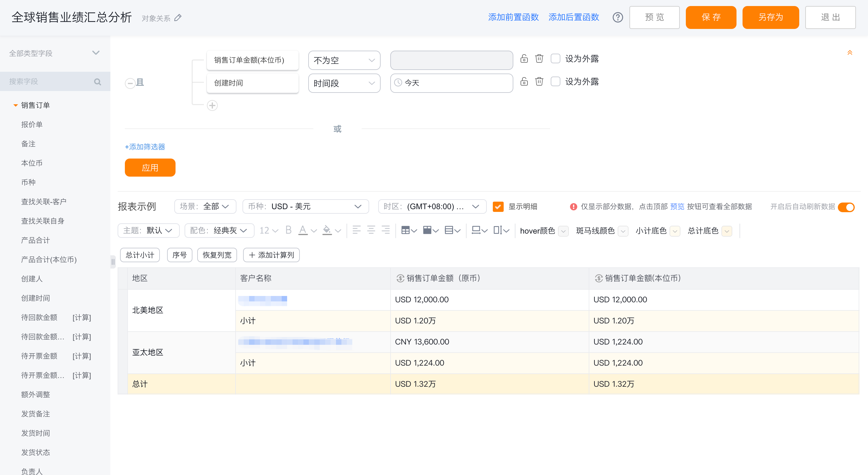868x475 pixels.
Task: Click the lock icon on the 销售订单金额(本位币) row
Action: (524, 58)
